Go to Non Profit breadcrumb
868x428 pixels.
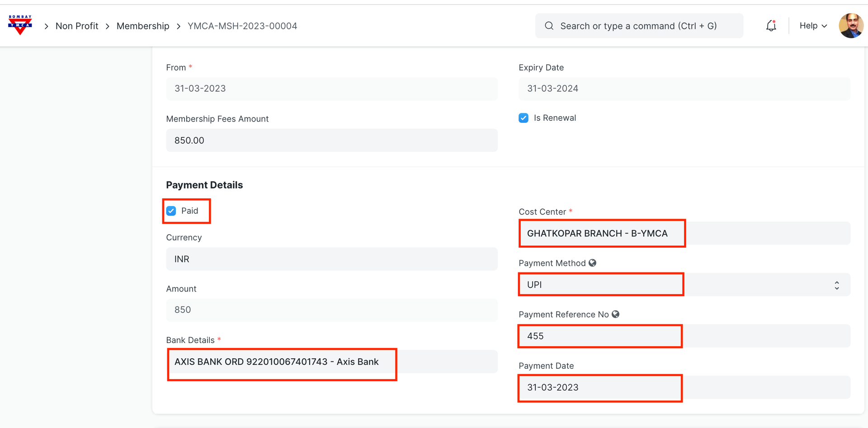pyautogui.click(x=77, y=26)
